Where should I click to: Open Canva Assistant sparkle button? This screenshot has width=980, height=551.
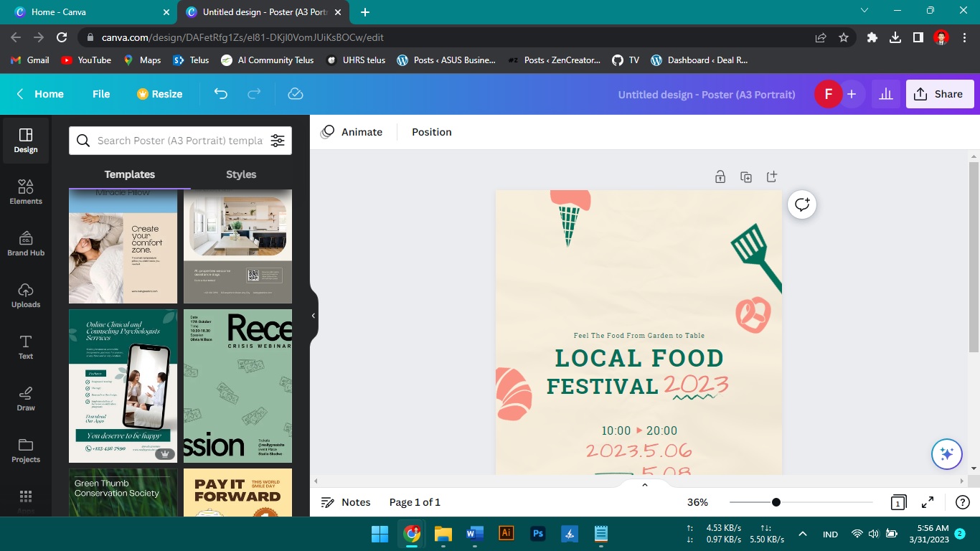(x=946, y=453)
